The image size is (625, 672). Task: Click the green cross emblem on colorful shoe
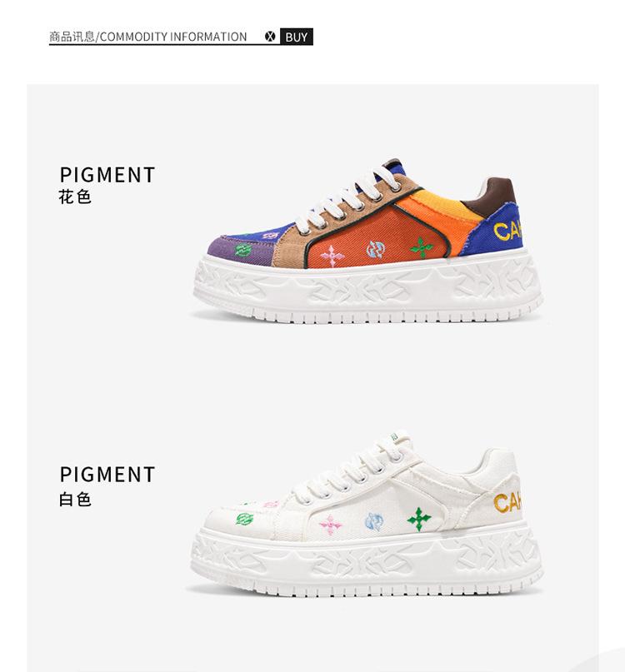[422, 247]
